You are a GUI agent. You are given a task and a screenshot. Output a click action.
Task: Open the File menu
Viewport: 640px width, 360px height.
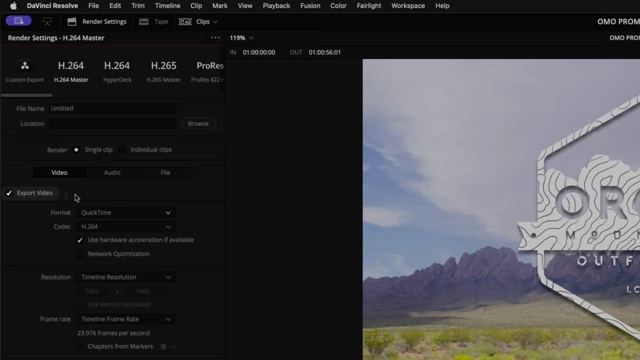(93, 6)
